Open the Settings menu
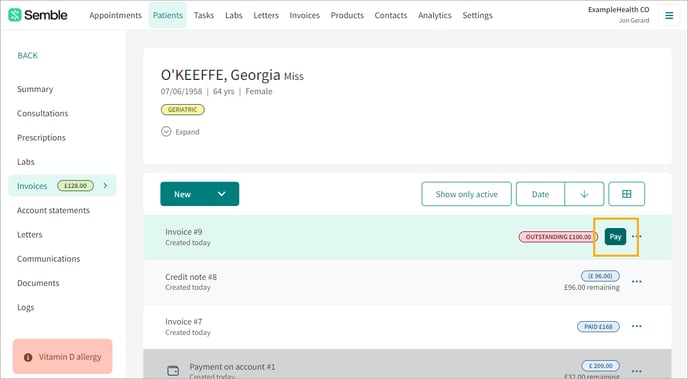688x379 pixels. [x=477, y=15]
